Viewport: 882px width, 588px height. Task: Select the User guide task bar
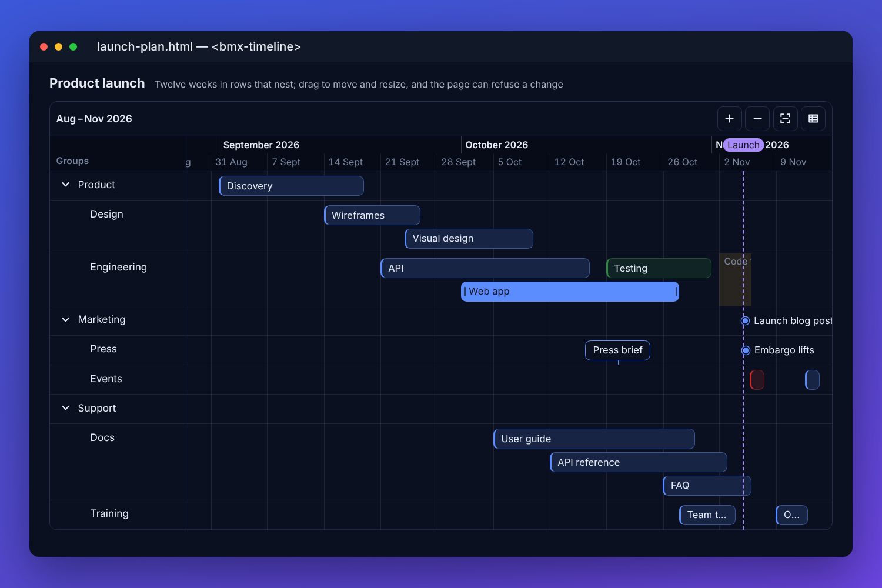[594, 439]
